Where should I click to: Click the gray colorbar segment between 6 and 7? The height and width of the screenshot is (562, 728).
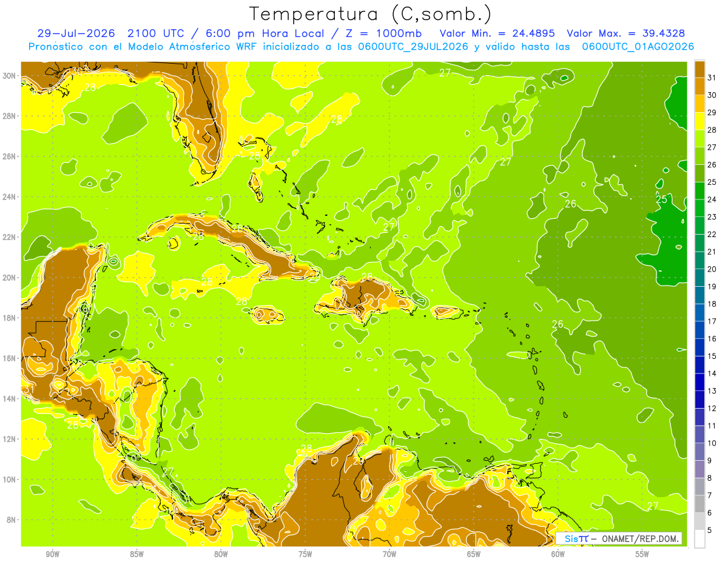coord(699,504)
